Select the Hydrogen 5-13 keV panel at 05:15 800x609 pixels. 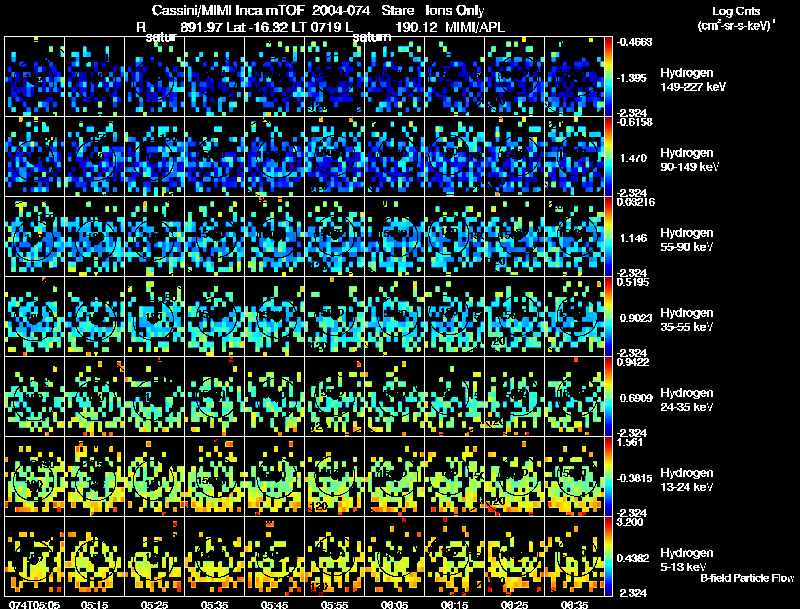pos(94,556)
